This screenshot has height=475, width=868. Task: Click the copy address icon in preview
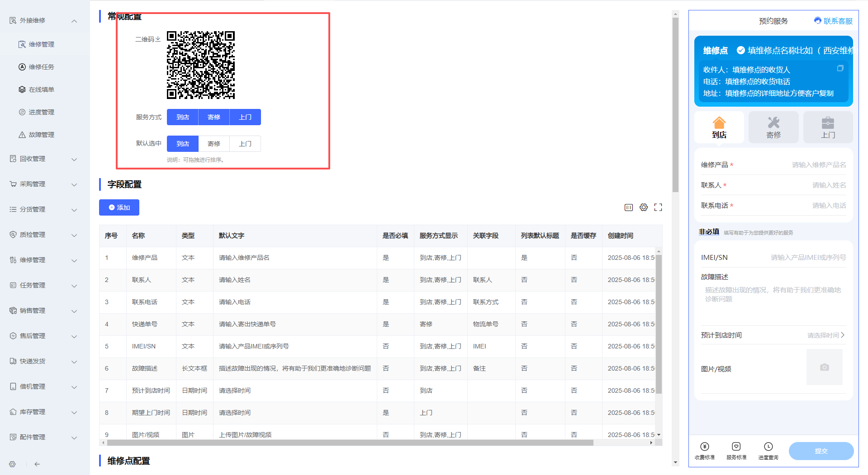(840, 68)
